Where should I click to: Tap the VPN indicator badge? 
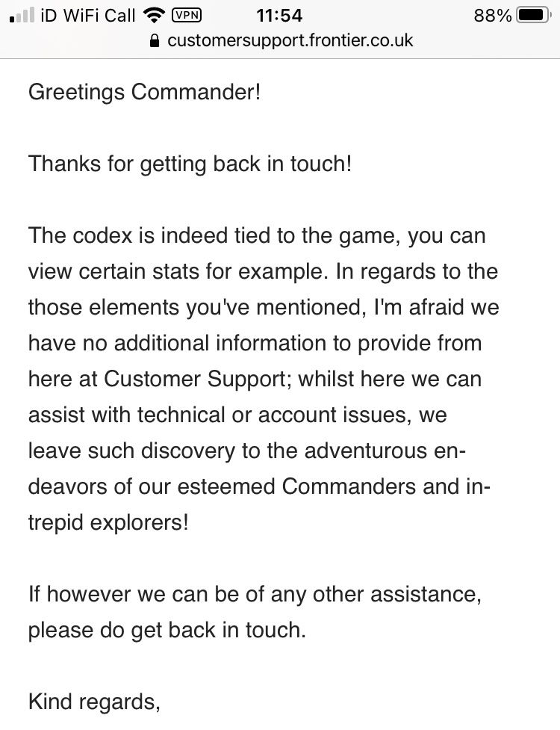(x=187, y=16)
